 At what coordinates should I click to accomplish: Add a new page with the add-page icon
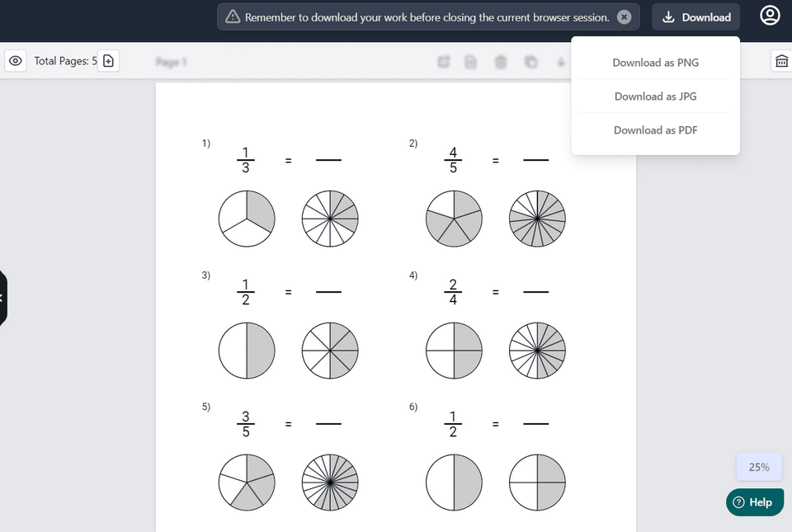click(x=108, y=59)
